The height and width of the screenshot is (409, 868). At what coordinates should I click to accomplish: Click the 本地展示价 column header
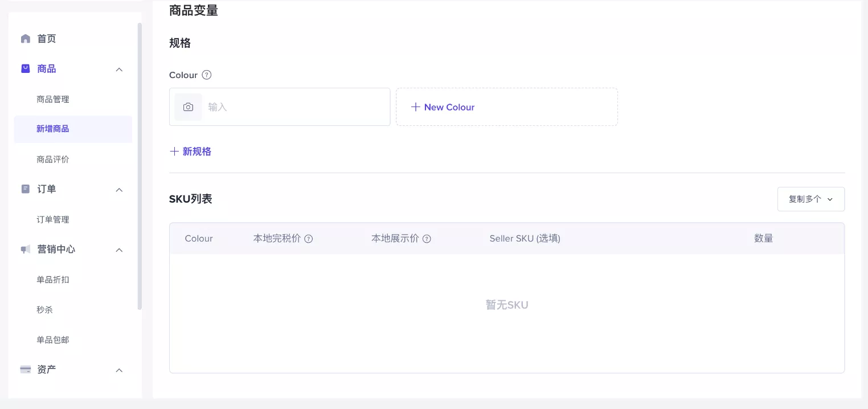[395, 239]
